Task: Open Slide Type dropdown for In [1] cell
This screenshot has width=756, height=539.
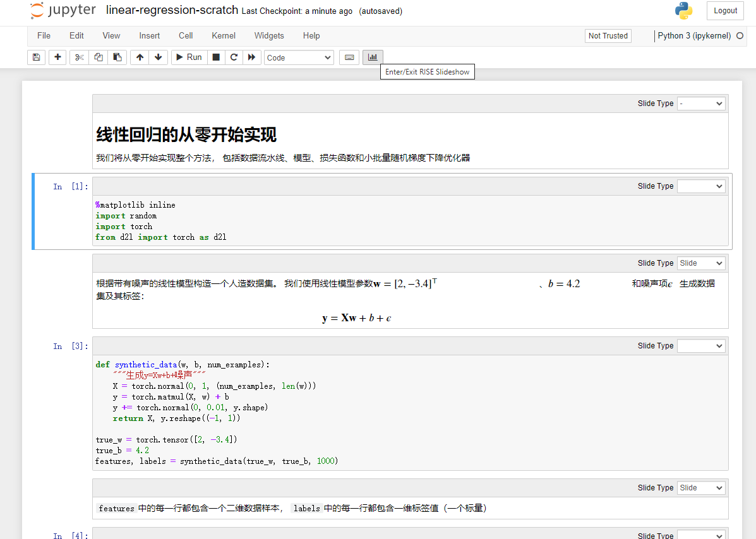Action: pyautogui.click(x=701, y=186)
